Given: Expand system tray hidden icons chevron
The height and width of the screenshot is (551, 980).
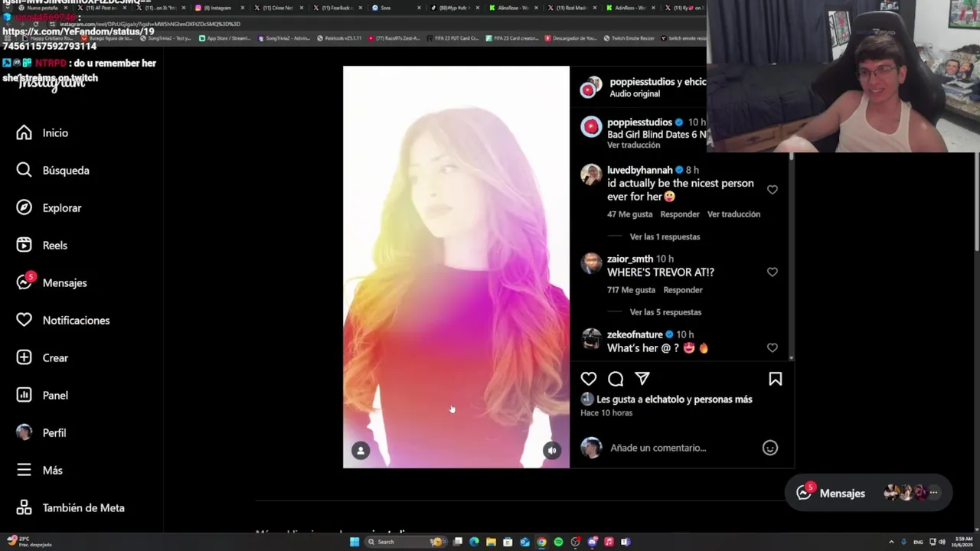Looking at the screenshot, I should tap(891, 542).
